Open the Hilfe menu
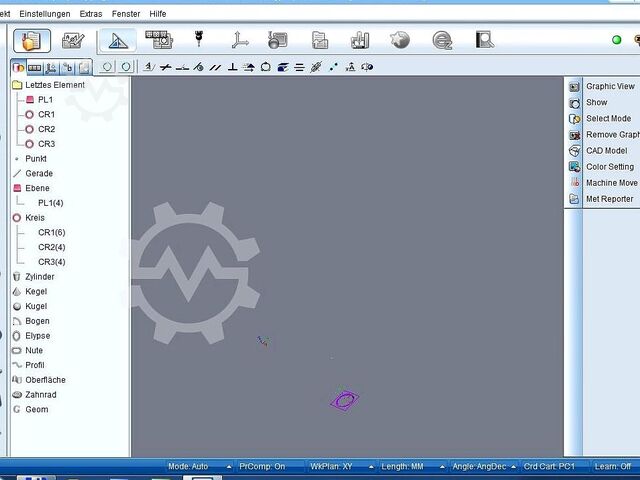Image resolution: width=640 pixels, height=480 pixels. [158, 14]
